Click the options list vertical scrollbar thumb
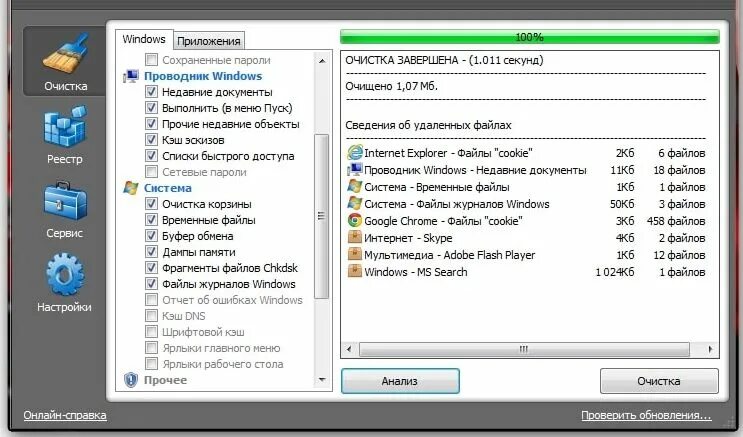This screenshot has height=437, width=743. tap(322, 216)
